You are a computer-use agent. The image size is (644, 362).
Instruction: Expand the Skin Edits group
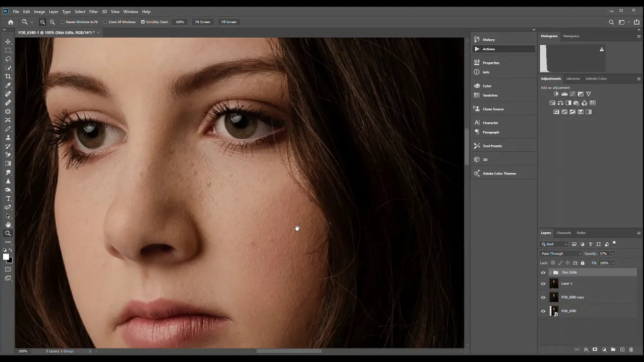pyautogui.click(x=550, y=273)
